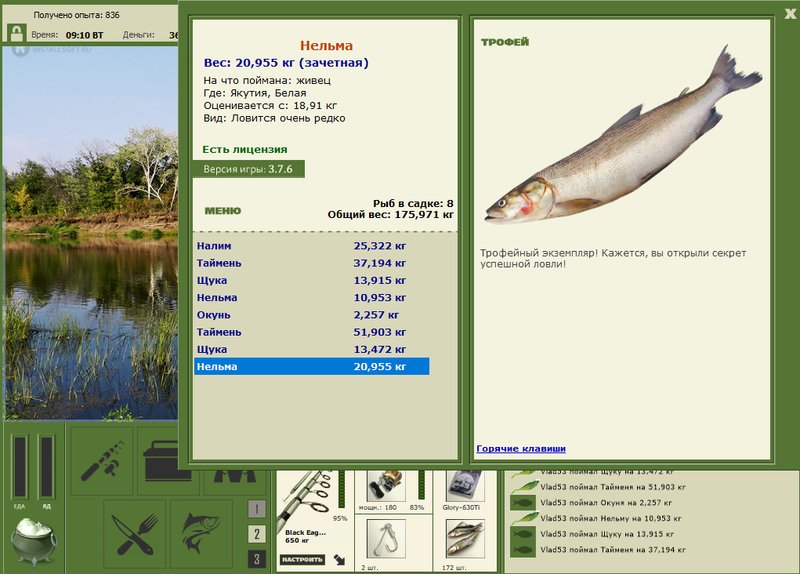
Task: Click the Где: Якутия, Белая line
Action: 255,93
